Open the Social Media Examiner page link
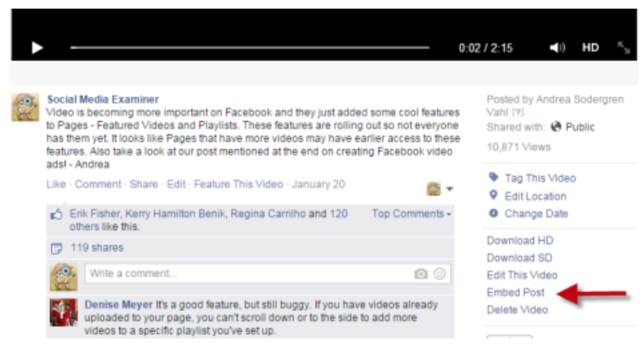 coord(103,100)
